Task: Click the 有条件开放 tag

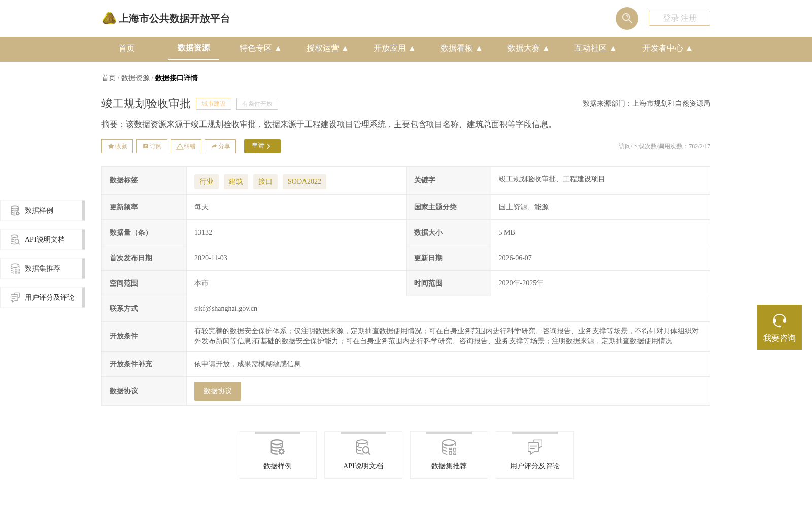Action: 257,104
